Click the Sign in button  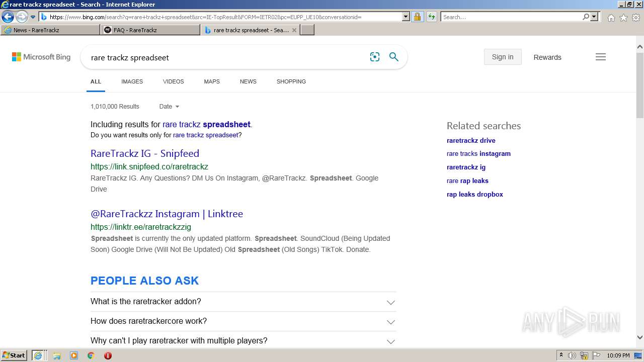pos(503,57)
